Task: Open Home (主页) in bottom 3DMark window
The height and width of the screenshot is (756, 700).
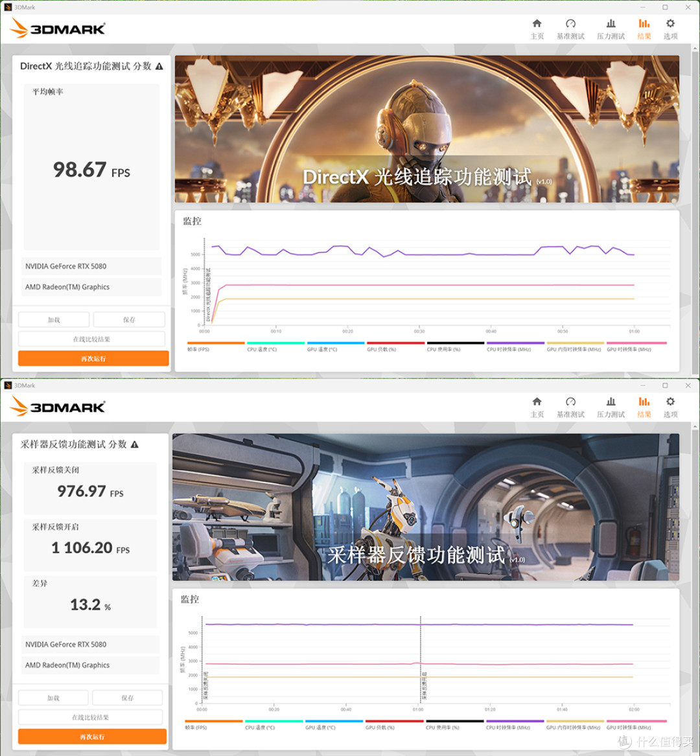Action: [537, 407]
